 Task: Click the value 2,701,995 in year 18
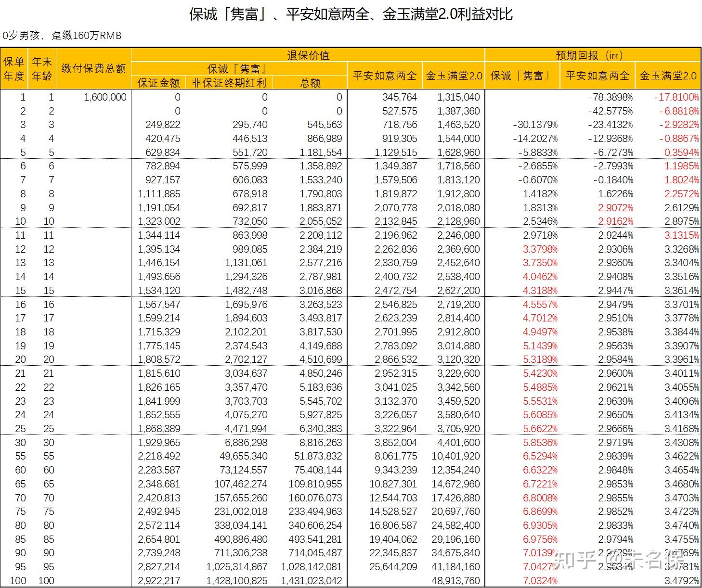[x=396, y=332]
